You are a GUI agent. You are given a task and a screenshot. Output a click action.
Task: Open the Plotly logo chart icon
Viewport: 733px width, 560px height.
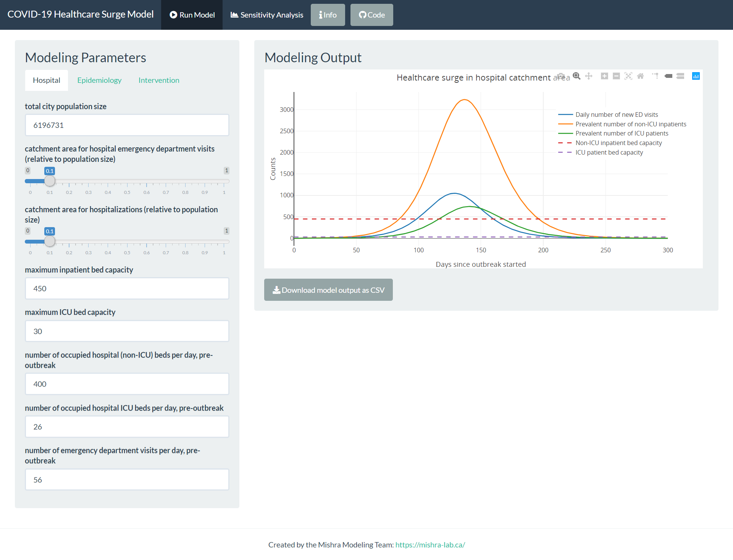point(696,76)
